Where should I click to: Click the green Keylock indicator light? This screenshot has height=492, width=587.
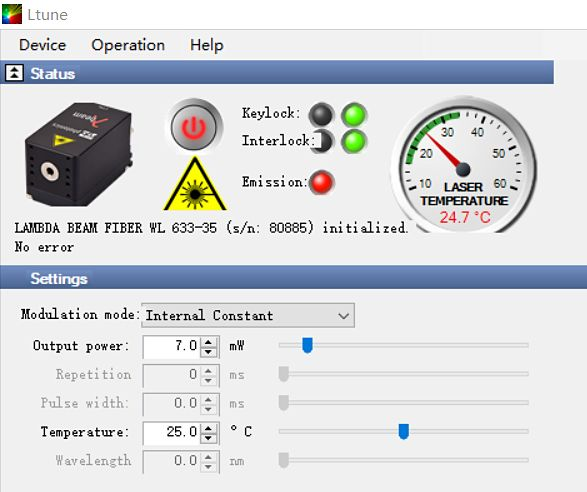tap(354, 114)
